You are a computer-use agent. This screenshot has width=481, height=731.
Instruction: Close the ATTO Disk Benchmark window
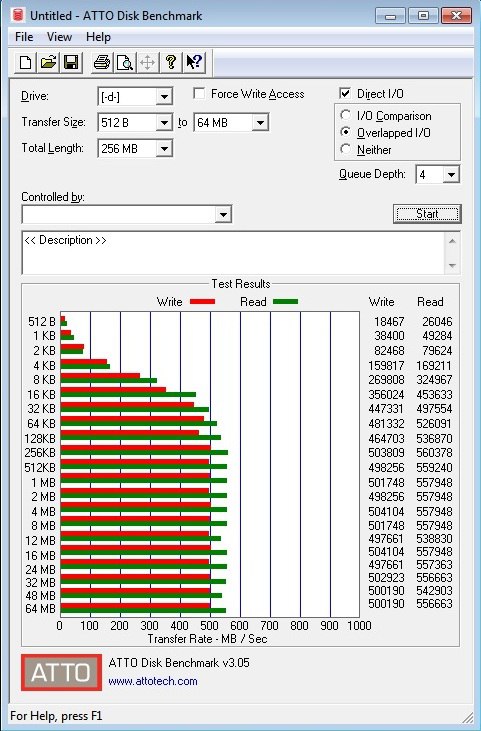[456, 16]
